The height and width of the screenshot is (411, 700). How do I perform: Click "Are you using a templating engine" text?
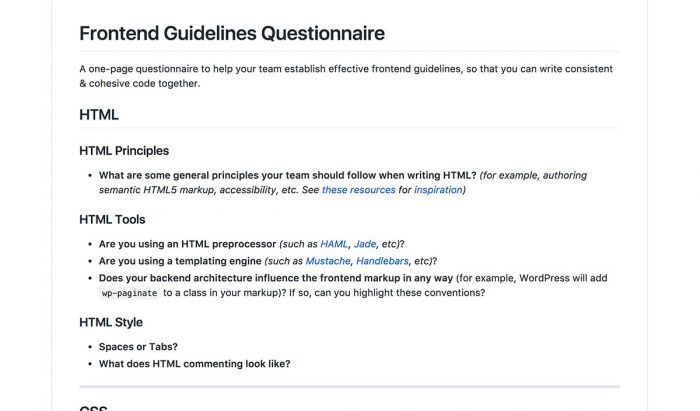point(180,261)
